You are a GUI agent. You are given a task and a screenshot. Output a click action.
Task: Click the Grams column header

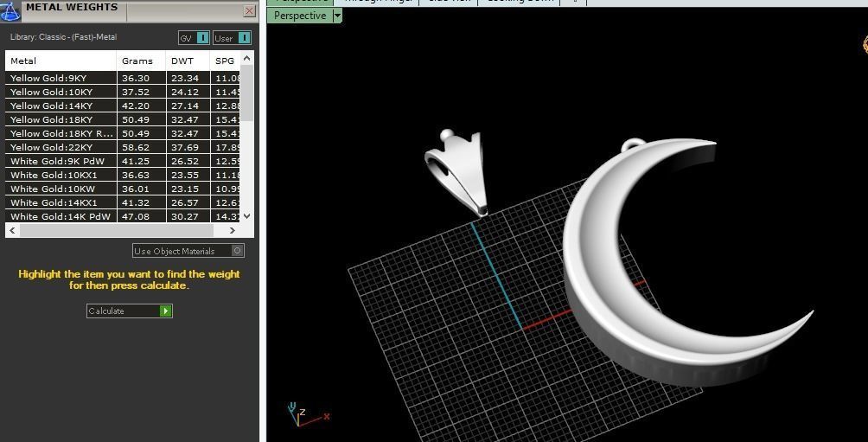(x=141, y=61)
